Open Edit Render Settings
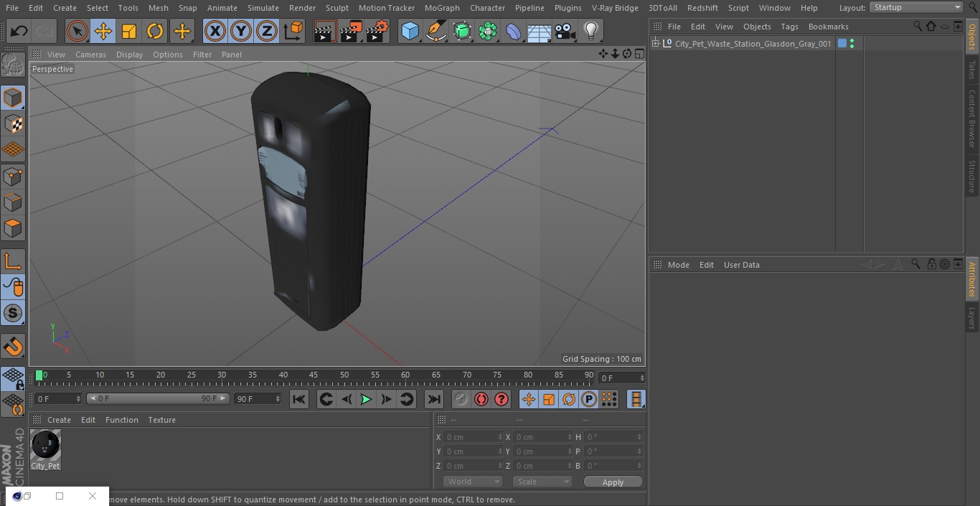 [377, 31]
